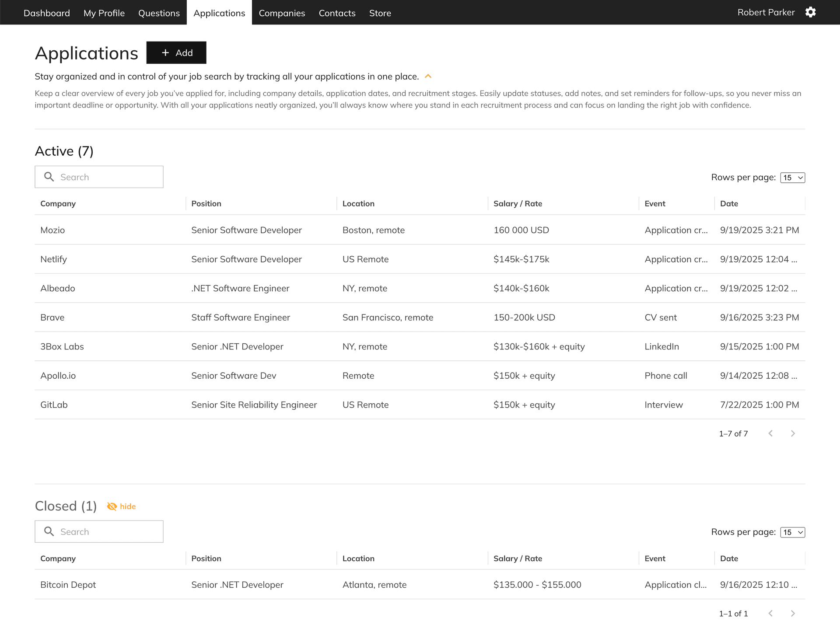840x632 pixels.
Task: Click next page arrow under Closed table
Action: pyautogui.click(x=793, y=613)
